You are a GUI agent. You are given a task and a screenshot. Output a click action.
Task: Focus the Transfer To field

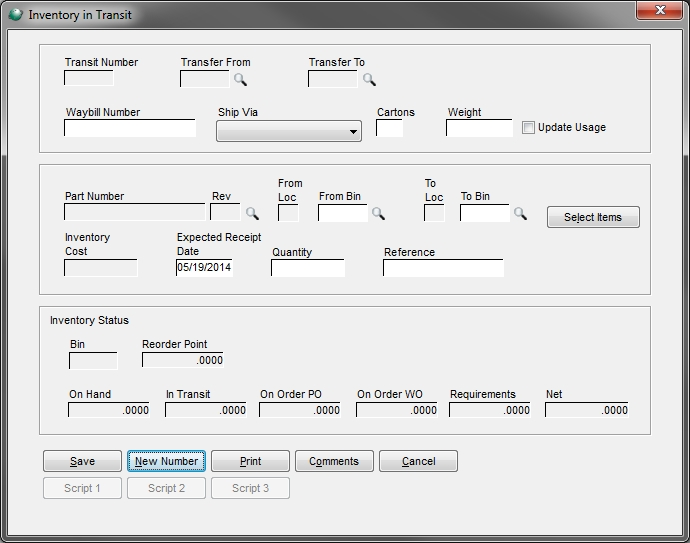point(333,79)
